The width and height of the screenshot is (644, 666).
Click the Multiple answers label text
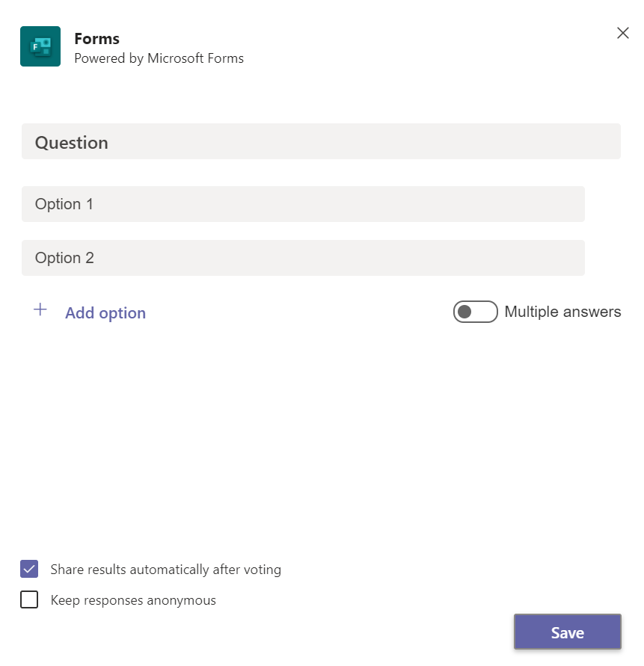pyautogui.click(x=562, y=312)
